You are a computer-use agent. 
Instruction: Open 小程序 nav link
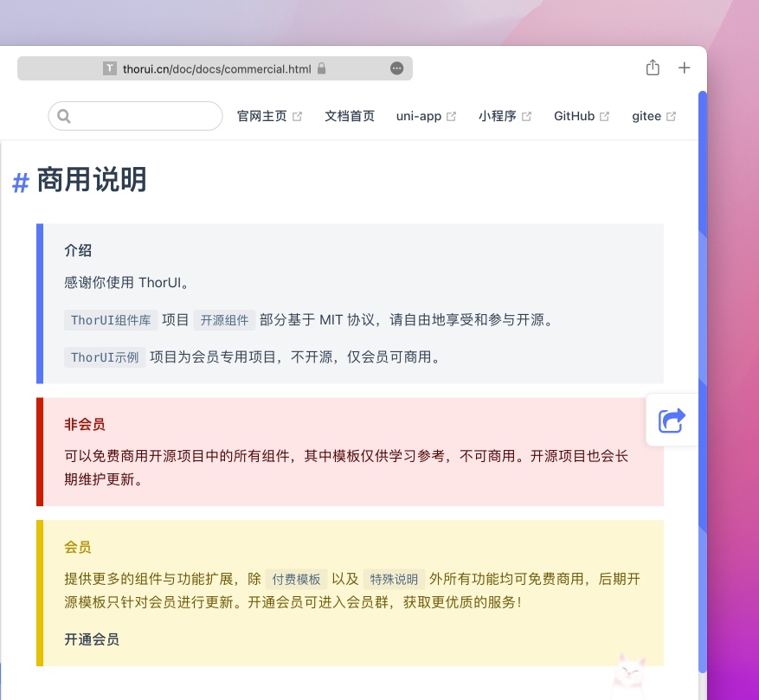click(505, 116)
